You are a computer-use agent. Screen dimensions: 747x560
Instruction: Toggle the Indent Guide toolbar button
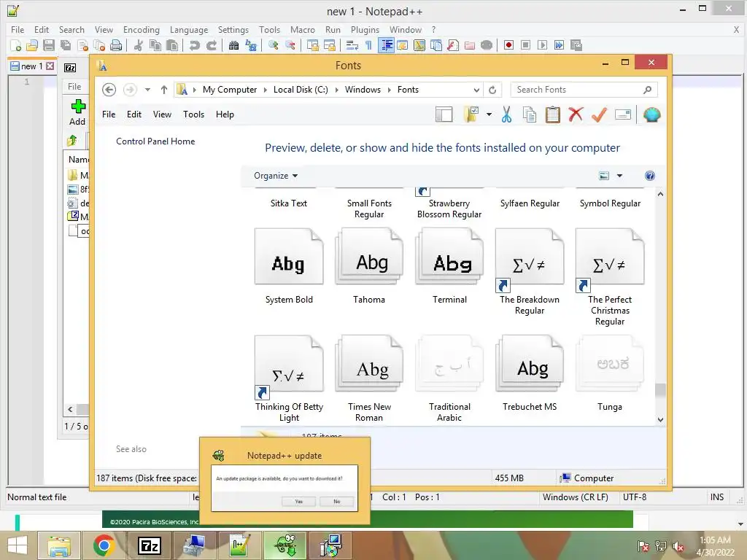386,45
